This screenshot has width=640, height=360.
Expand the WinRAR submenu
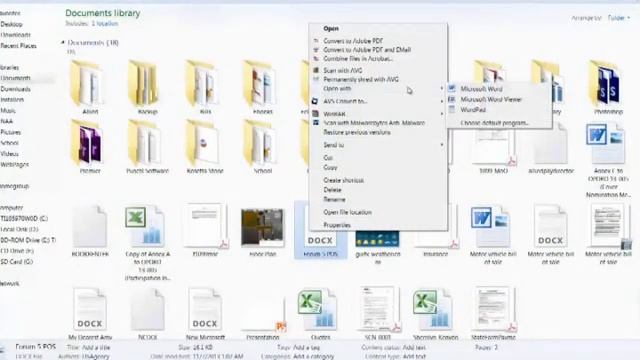[x=378, y=114]
